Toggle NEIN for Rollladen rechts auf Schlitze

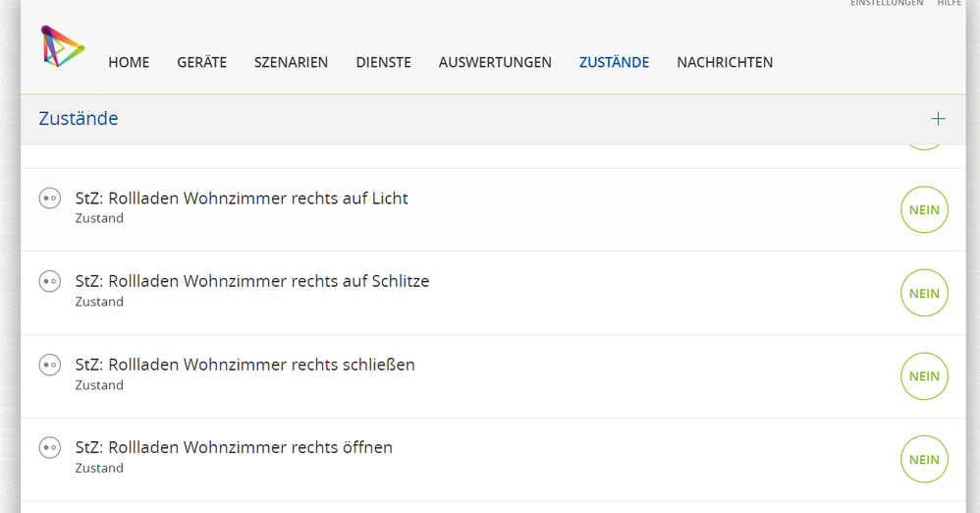(924, 293)
